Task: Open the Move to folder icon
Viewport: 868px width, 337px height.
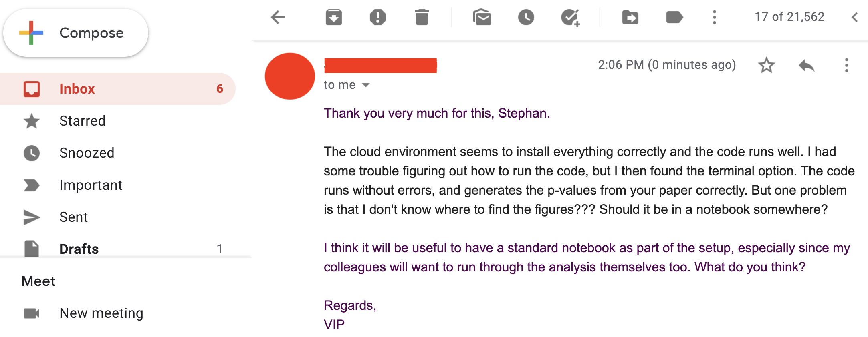Action: coord(630,17)
